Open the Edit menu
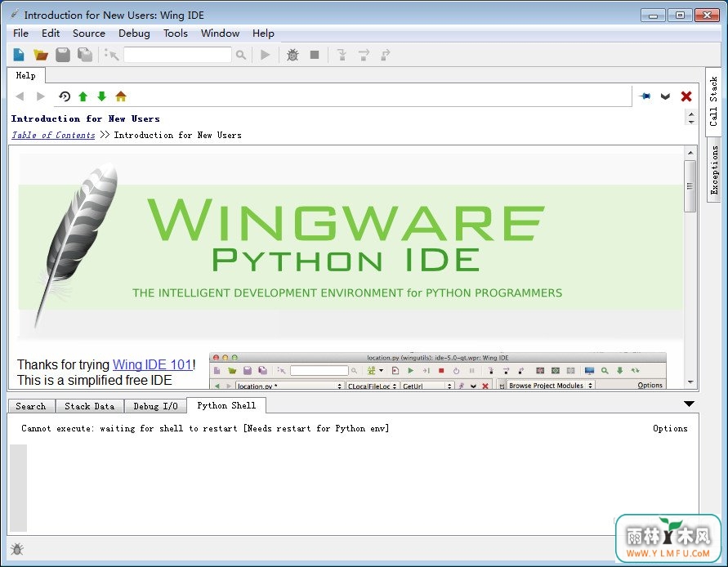This screenshot has width=728, height=567. pyautogui.click(x=50, y=33)
